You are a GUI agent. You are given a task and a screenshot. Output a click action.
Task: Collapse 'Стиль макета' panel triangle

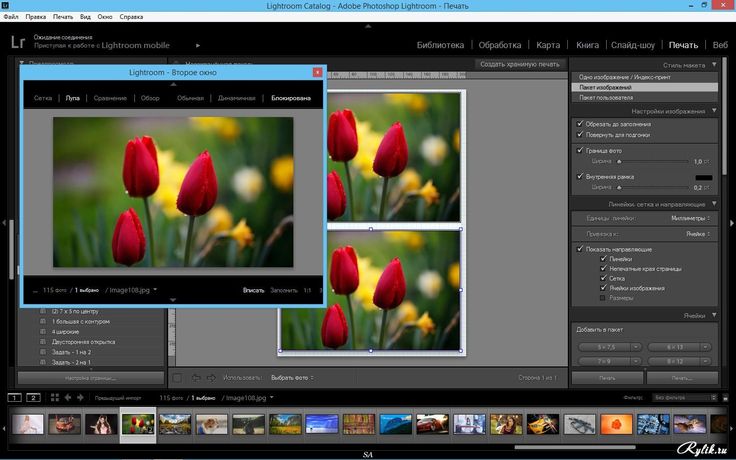coord(714,65)
